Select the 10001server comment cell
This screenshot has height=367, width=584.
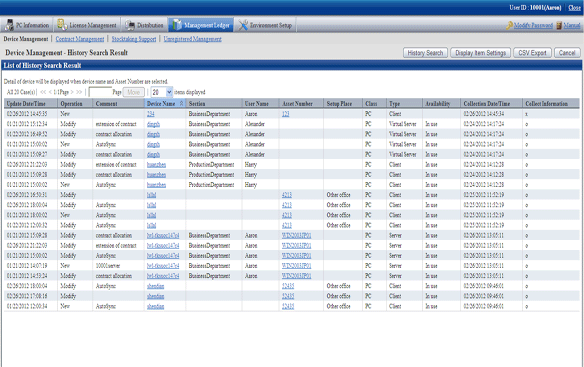[108, 266]
